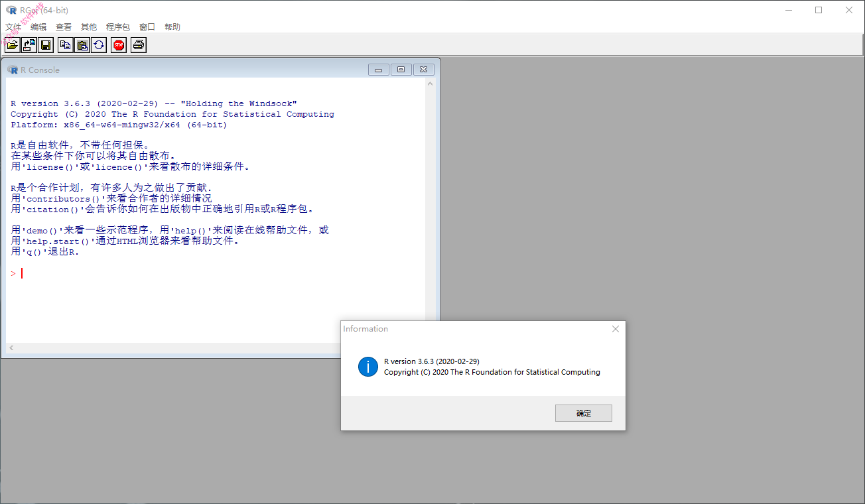Minimize the main RGui window
This screenshot has width=865, height=504.
789,10
